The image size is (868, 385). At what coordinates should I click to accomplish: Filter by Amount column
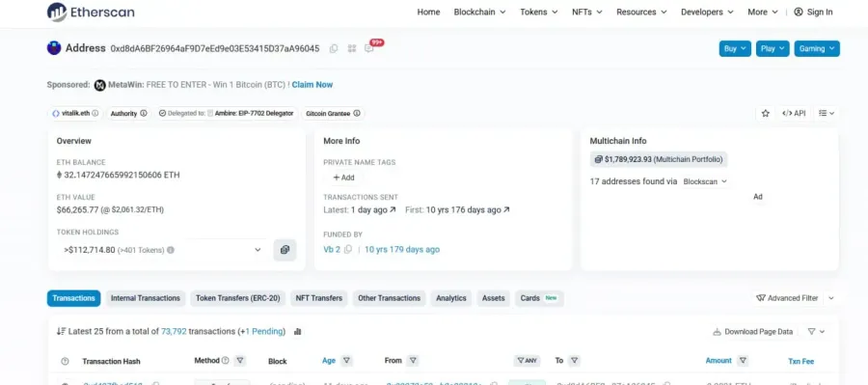pos(743,361)
